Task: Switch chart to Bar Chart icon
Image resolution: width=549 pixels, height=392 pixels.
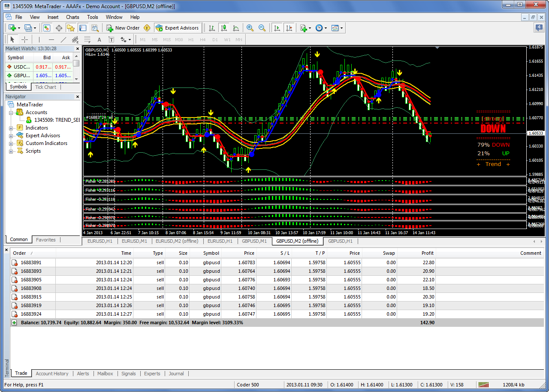Action: 212,28
